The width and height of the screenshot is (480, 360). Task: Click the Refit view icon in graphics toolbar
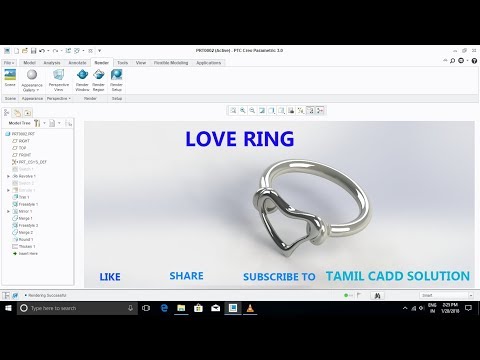click(233, 110)
